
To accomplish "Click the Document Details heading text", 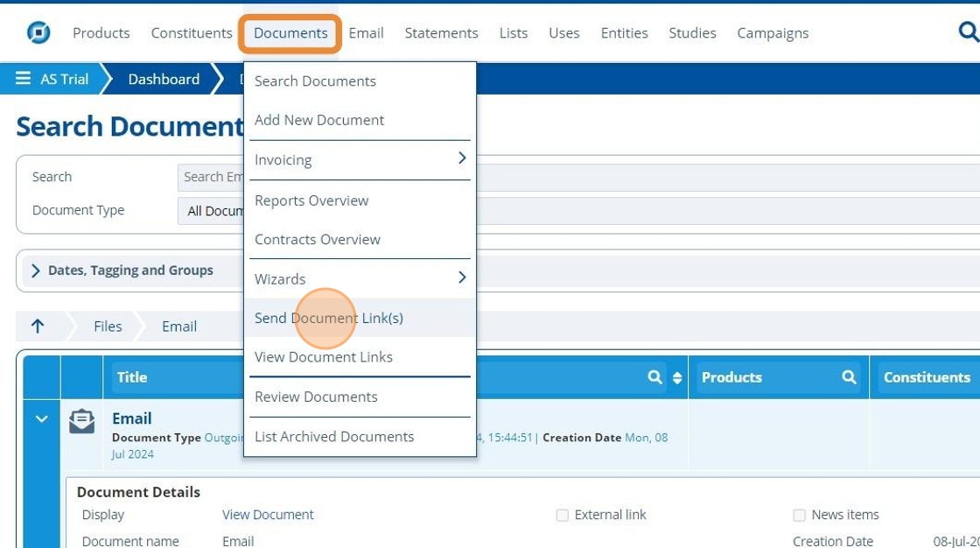I will click(x=138, y=492).
